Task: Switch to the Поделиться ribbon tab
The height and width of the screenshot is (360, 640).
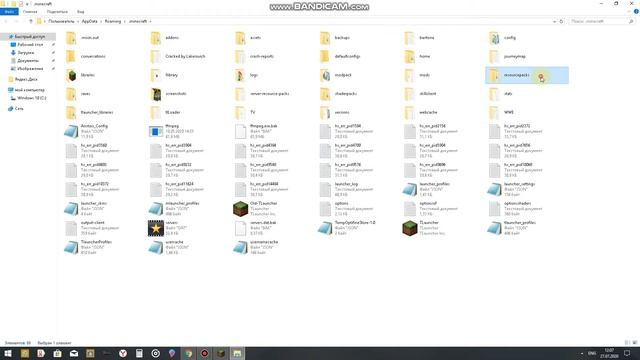Action: (57, 12)
